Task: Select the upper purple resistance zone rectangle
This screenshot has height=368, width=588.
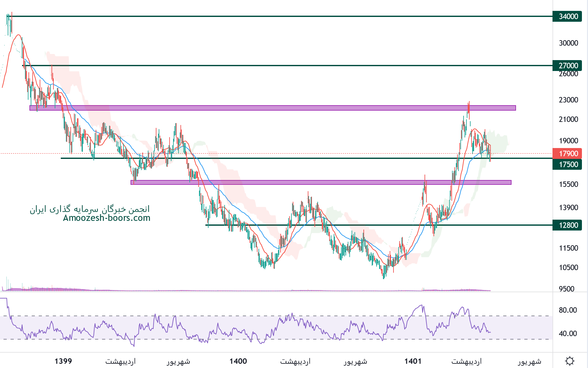Action: pos(272,108)
